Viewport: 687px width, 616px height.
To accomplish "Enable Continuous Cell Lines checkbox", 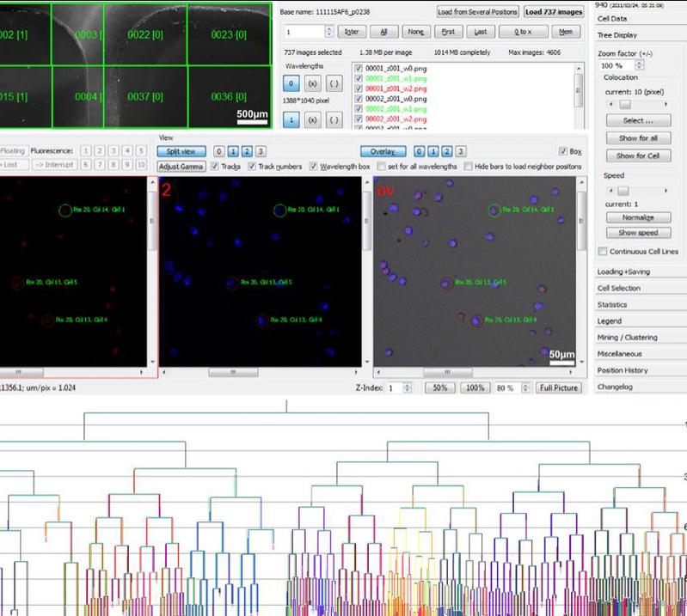I will [603, 251].
